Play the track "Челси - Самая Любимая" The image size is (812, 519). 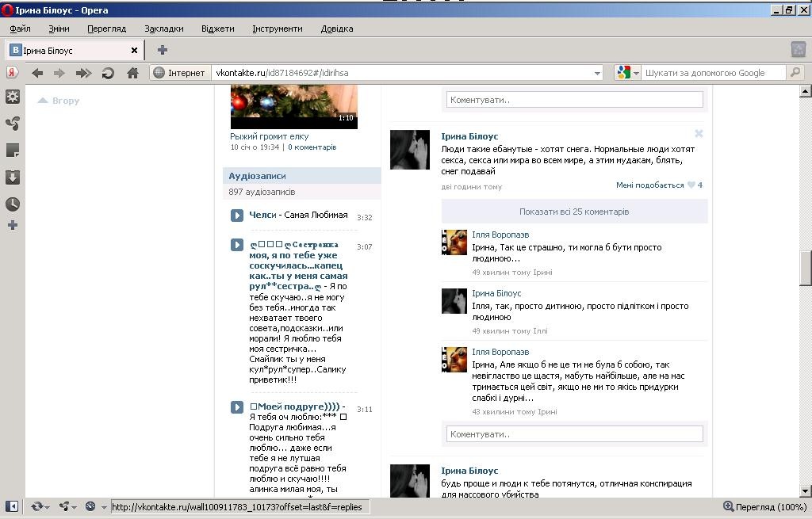pos(237,216)
